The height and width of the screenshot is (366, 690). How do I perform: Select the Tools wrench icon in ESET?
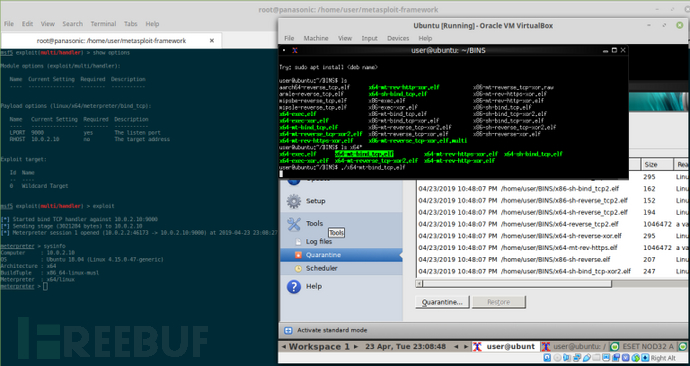pyautogui.click(x=294, y=224)
